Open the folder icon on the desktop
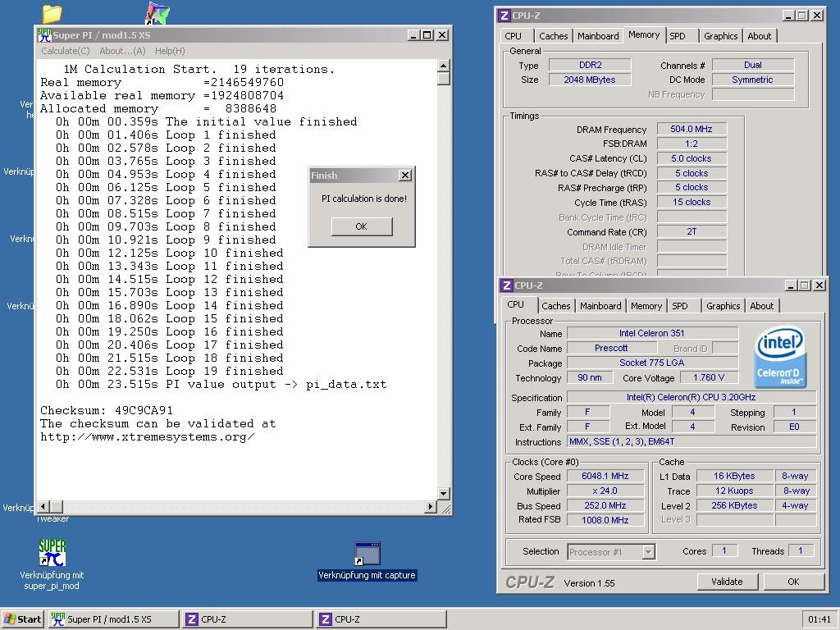Viewport: 840px width, 630px height. 52,14
